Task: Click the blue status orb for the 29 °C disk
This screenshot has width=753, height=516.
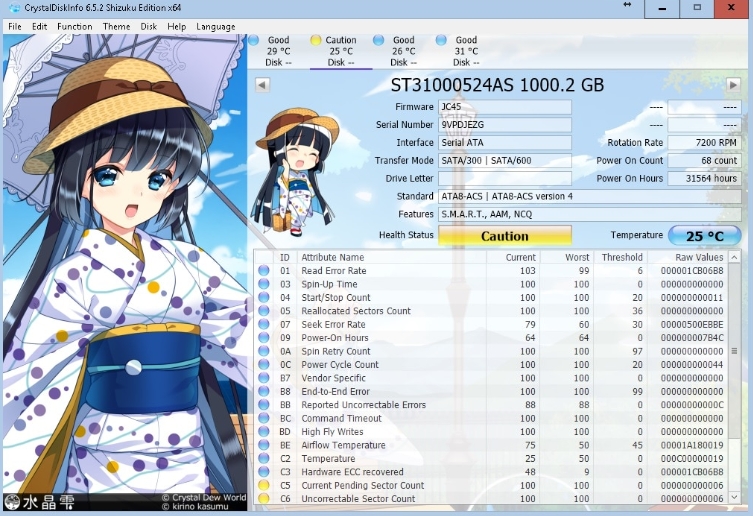Action: pyautogui.click(x=254, y=41)
